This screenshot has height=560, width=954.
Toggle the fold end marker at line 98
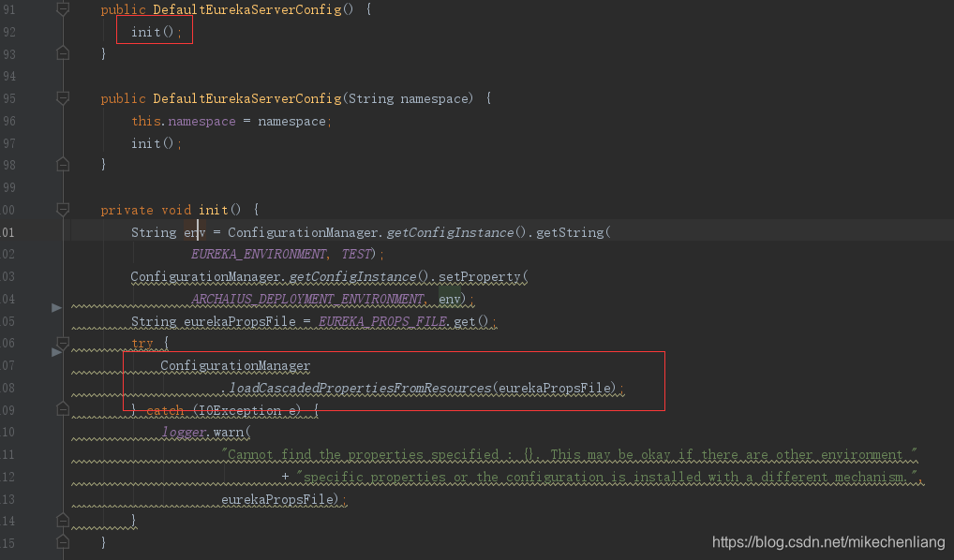tap(63, 164)
